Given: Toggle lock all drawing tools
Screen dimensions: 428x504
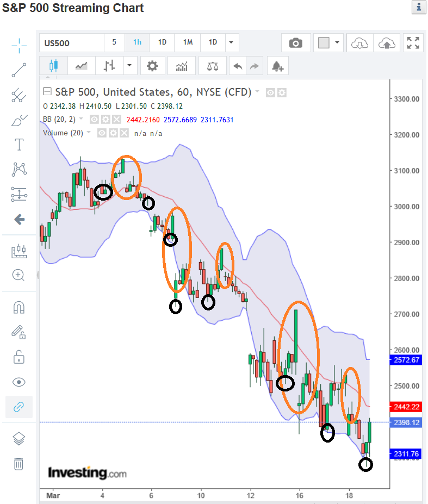Looking at the screenshot, I should coord(19,357).
